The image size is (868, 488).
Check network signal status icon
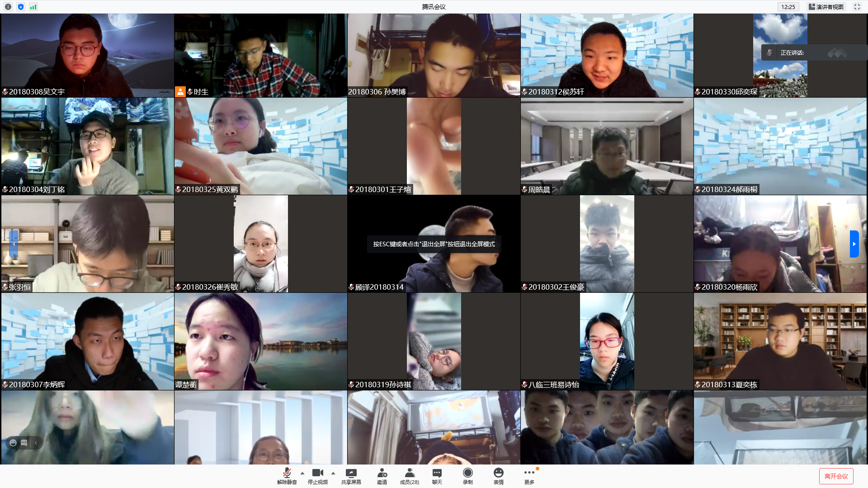[33, 7]
